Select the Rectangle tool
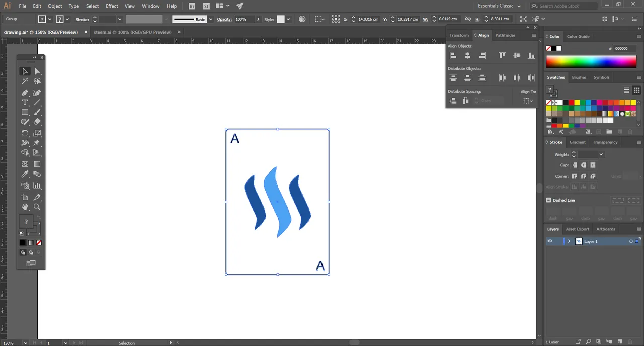Image resolution: width=644 pixels, height=346 pixels. 25,112
